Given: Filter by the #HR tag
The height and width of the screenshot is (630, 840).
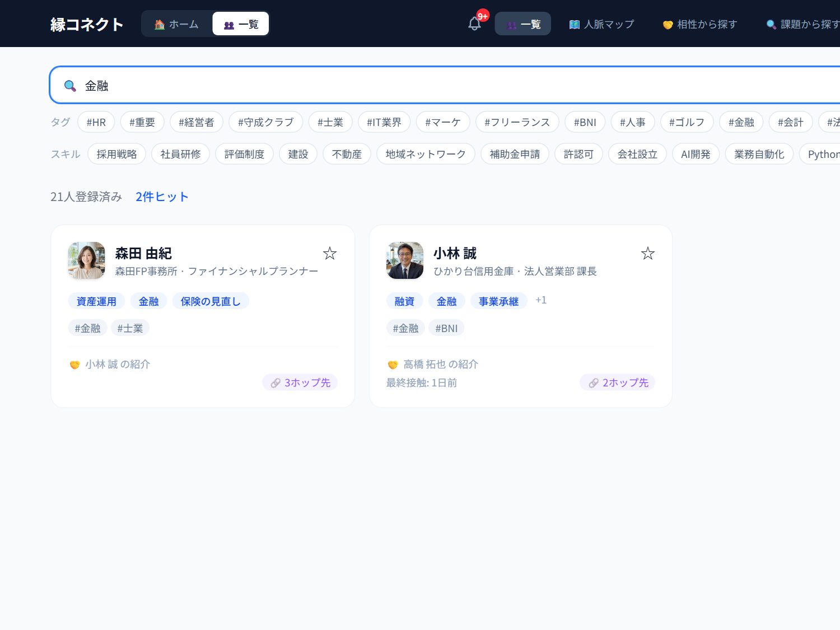Looking at the screenshot, I should coord(96,122).
